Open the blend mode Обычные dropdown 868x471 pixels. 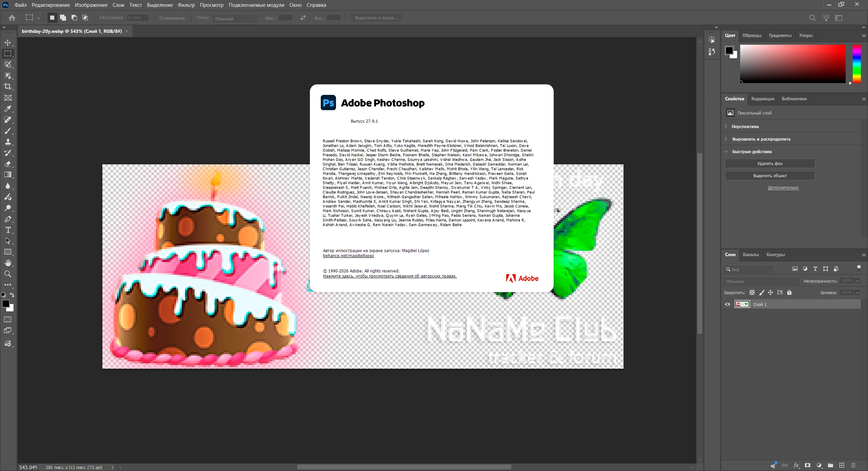pos(762,281)
